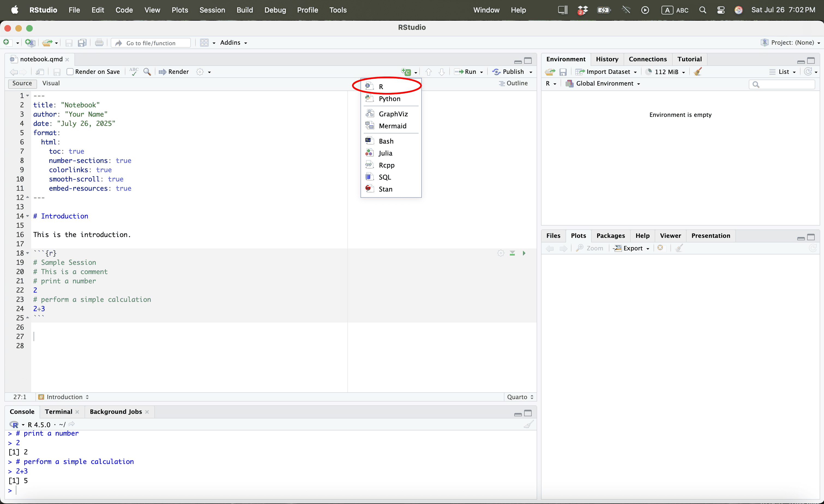Screen dimensions: 824x504
Task: Switch to Visual editor mode
Action: (x=51, y=83)
